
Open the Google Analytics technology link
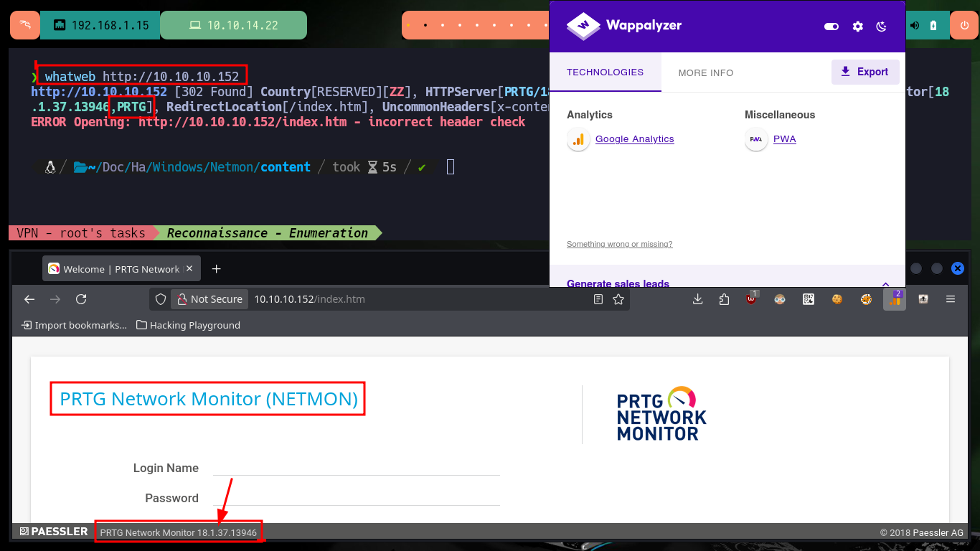coord(634,139)
